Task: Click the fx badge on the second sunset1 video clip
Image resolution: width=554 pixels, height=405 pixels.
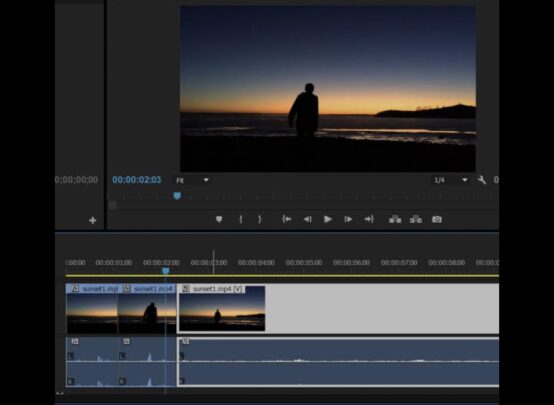Action: click(x=126, y=289)
